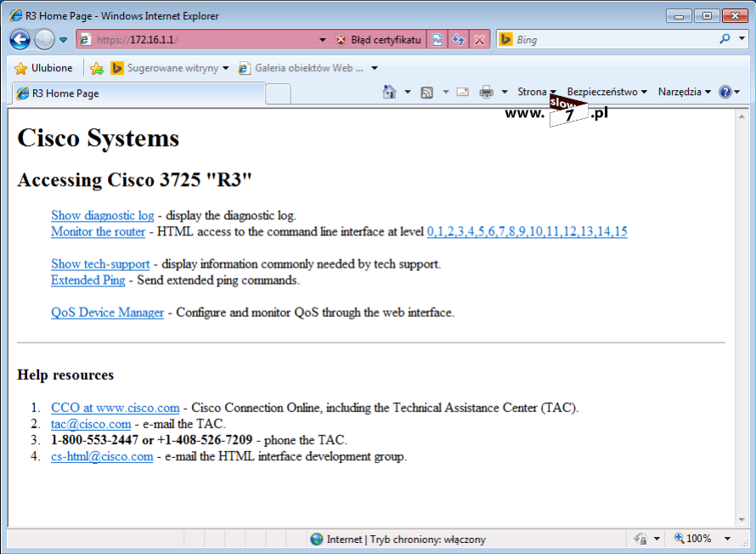Select the R3 Home Page tab
The image size is (756, 554).
[138, 93]
